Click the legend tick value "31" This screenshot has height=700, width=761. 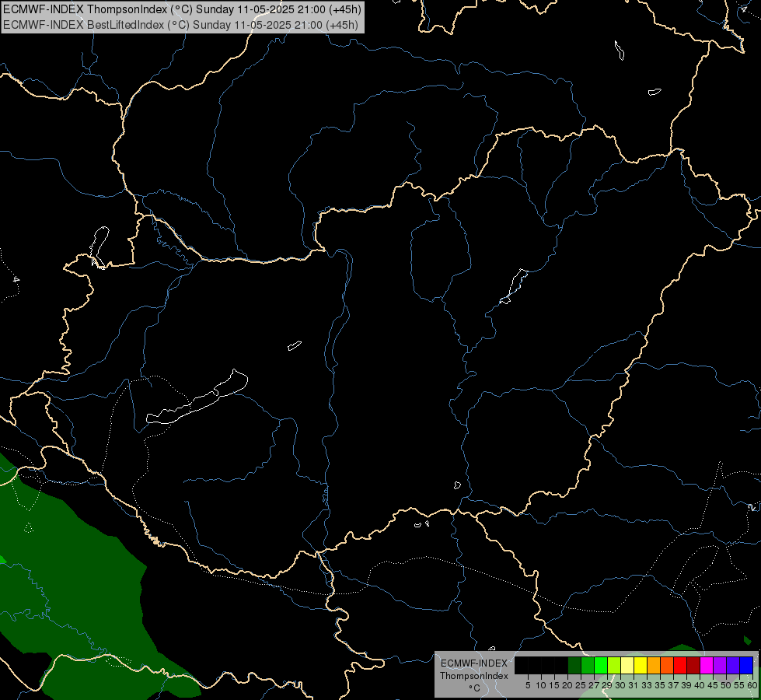(x=634, y=685)
